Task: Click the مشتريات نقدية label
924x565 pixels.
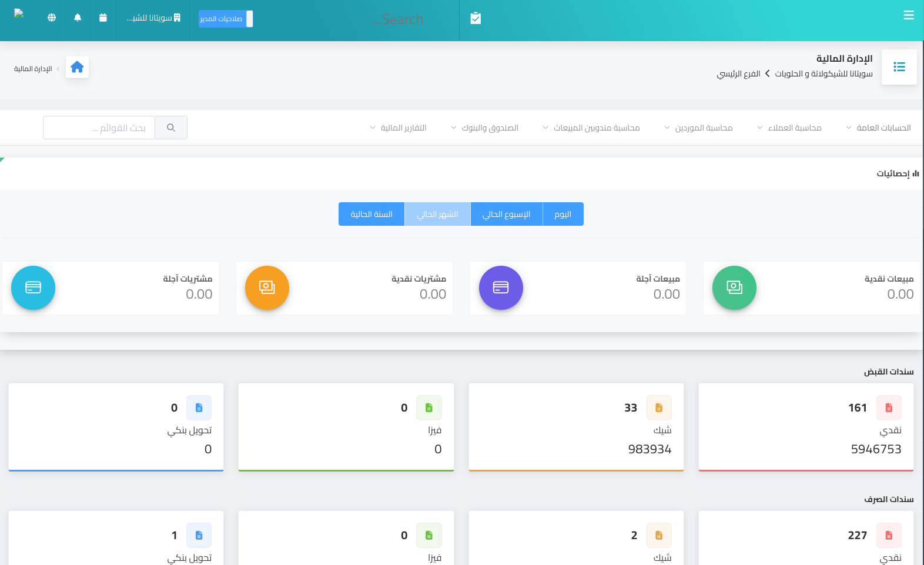Action: (x=419, y=279)
